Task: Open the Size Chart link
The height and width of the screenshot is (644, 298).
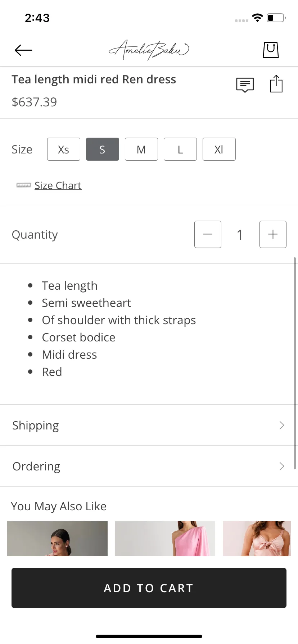Action: [58, 185]
